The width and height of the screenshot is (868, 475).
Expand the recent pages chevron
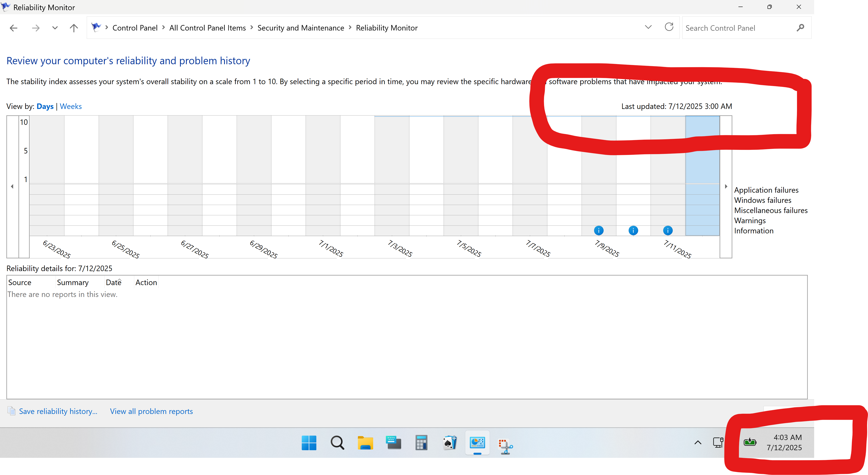(54, 28)
